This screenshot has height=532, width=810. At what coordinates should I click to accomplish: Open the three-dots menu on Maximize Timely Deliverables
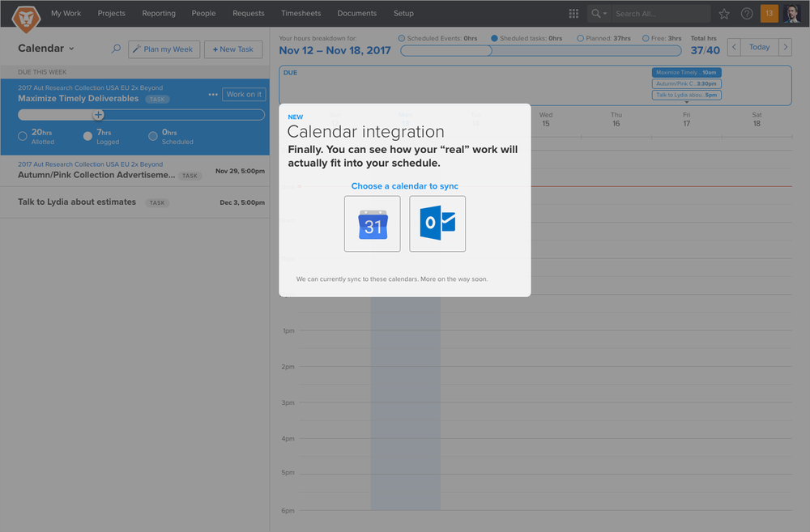coord(213,95)
